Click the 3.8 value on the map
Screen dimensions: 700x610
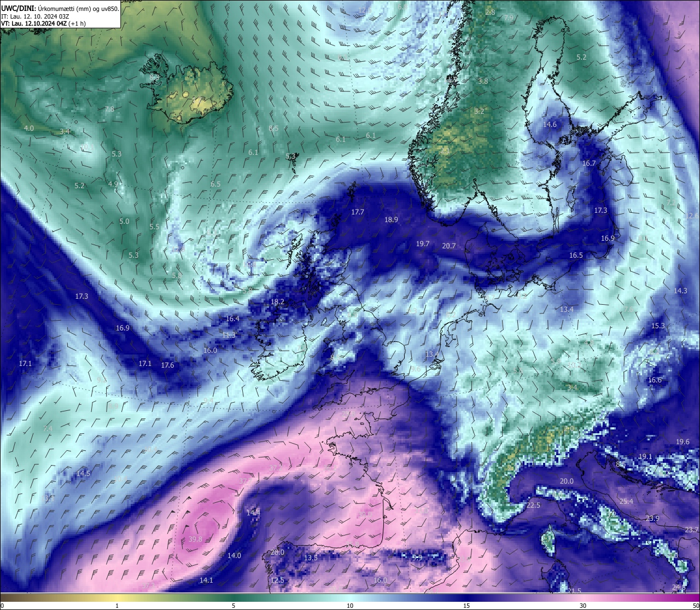(x=483, y=81)
